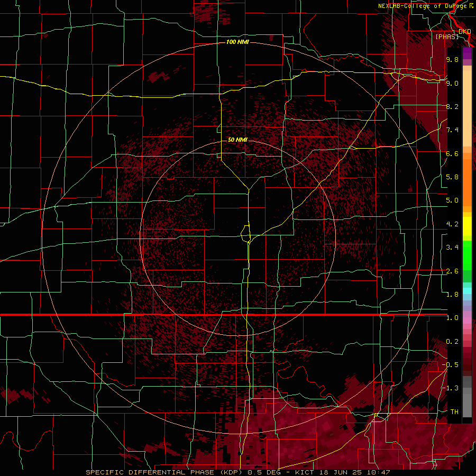This screenshot has width=476, height=476.
Task: Click the 50 NMI range ring label
Action: (x=237, y=140)
